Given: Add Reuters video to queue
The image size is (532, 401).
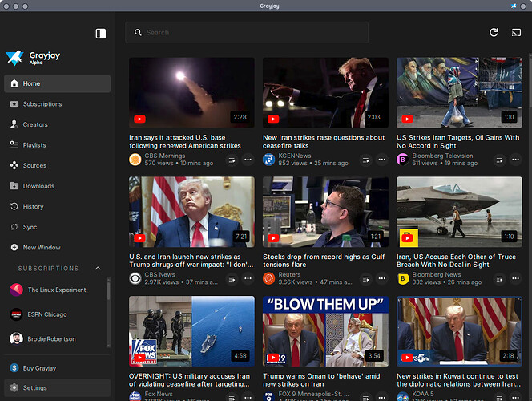Looking at the screenshot, I should (x=365, y=279).
